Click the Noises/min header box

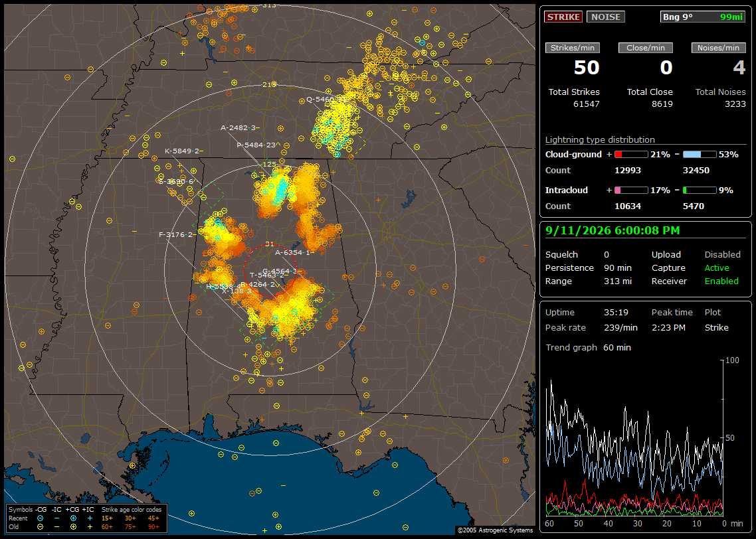(x=718, y=48)
